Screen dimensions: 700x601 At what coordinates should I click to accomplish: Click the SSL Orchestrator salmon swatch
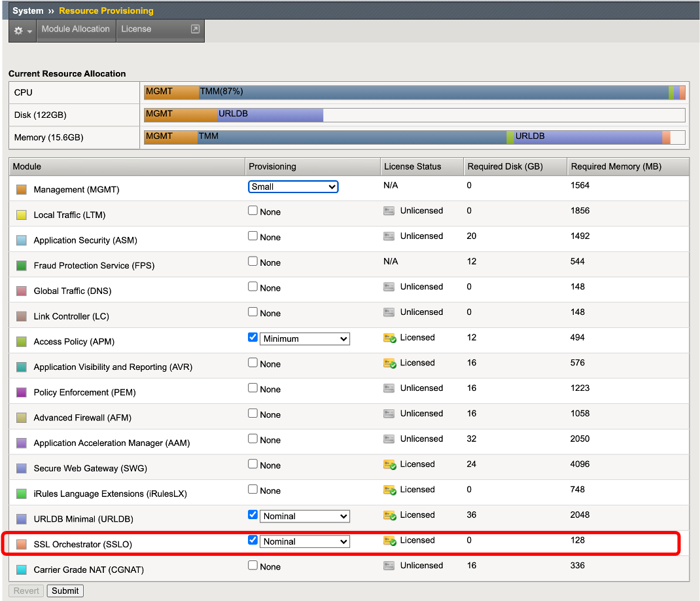pyautogui.click(x=22, y=544)
